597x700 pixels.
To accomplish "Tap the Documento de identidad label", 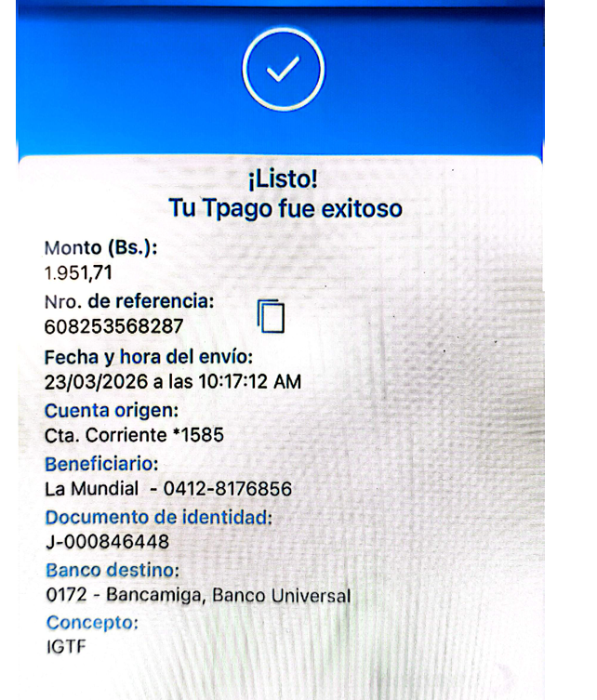I will click(159, 518).
